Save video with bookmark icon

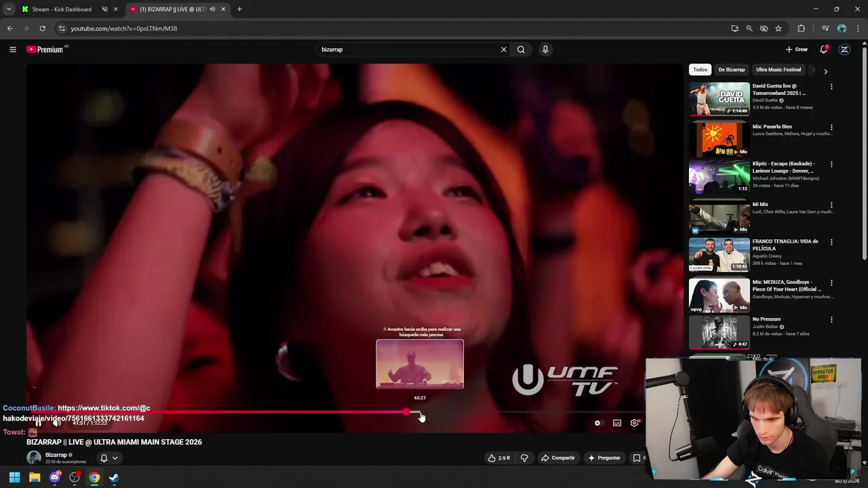tap(637, 458)
